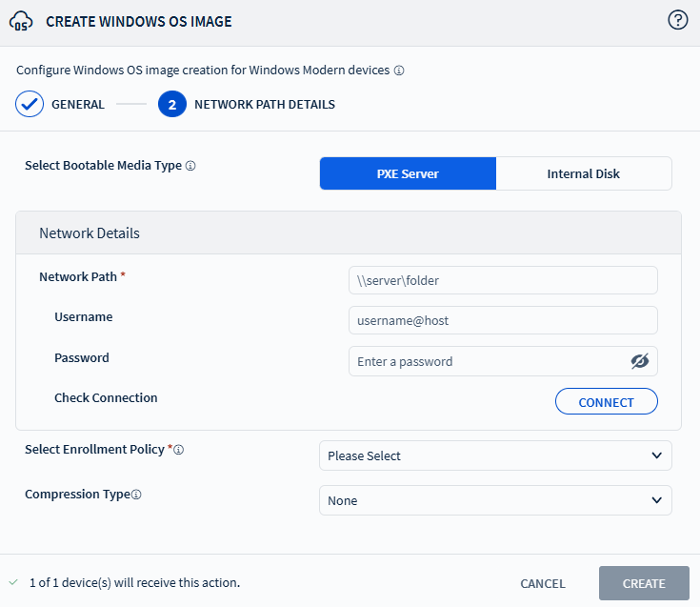Click info icon next to Select Enrollment Policy
Screen dimensions: 700x607
point(179,450)
